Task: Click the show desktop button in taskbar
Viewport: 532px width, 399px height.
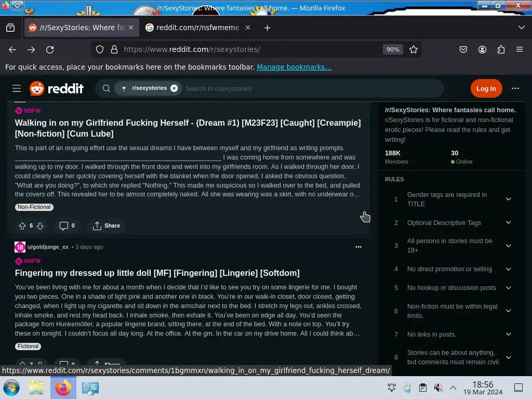Action: coord(518,388)
